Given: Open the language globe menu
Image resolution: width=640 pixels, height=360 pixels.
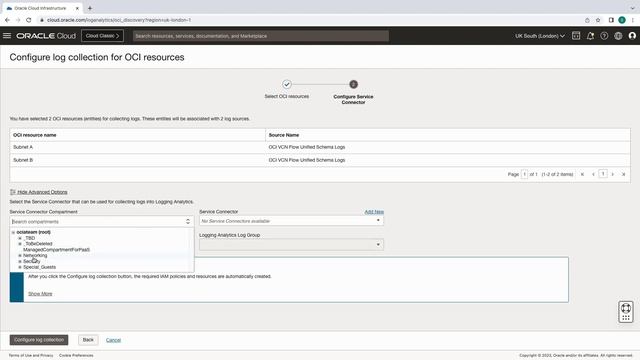Looking at the screenshot, I should [618, 36].
